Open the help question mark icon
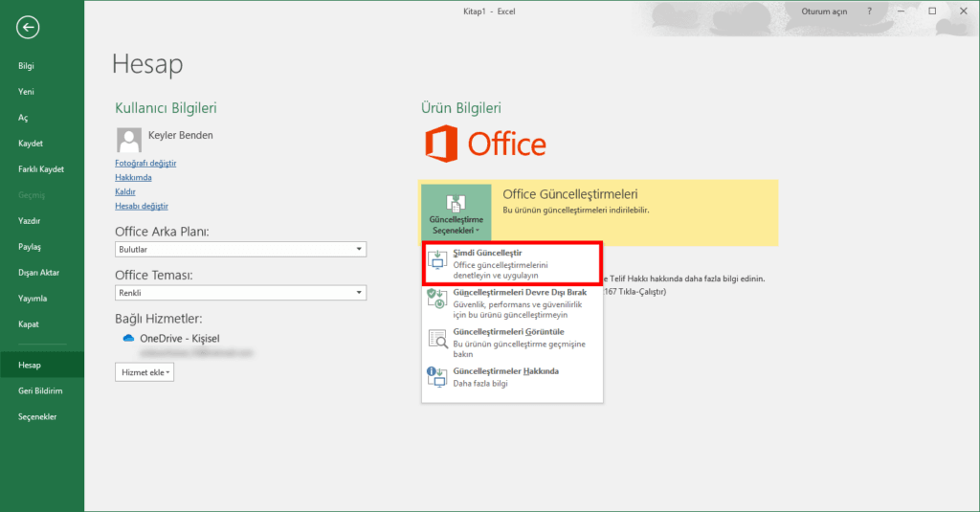Image resolution: width=980 pixels, height=512 pixels. click(869, 11)
